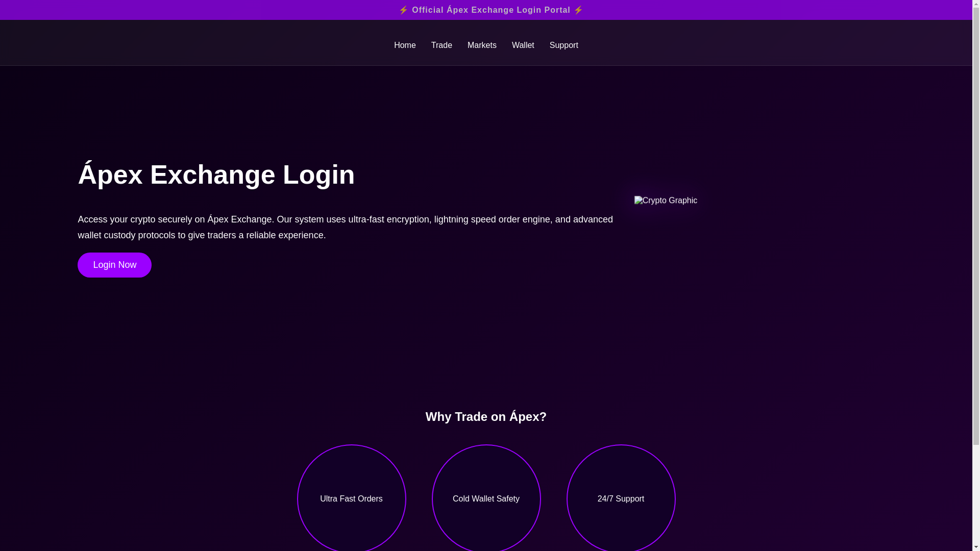Screen dimensions: 980x551
Task: Click the broken Crypto Graphic image
Action: coord(666,201)
